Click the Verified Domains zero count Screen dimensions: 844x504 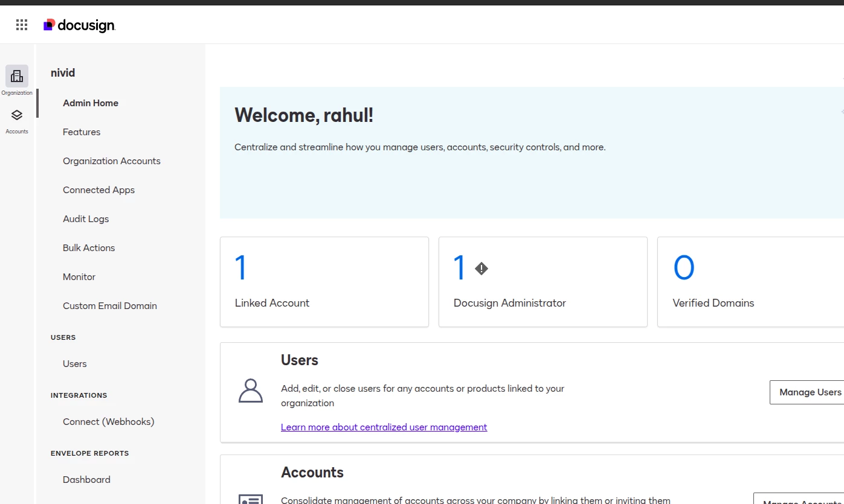click(x=684, y=268)
